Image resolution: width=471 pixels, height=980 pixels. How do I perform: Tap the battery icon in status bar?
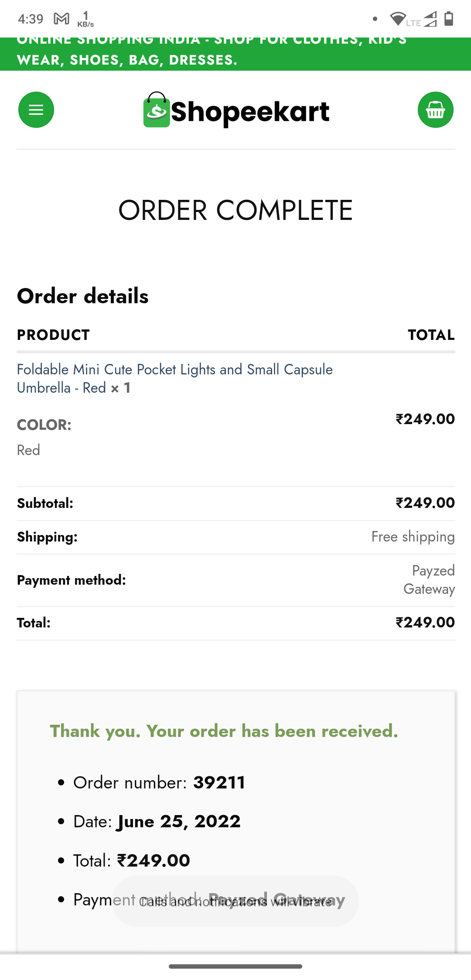449,19
